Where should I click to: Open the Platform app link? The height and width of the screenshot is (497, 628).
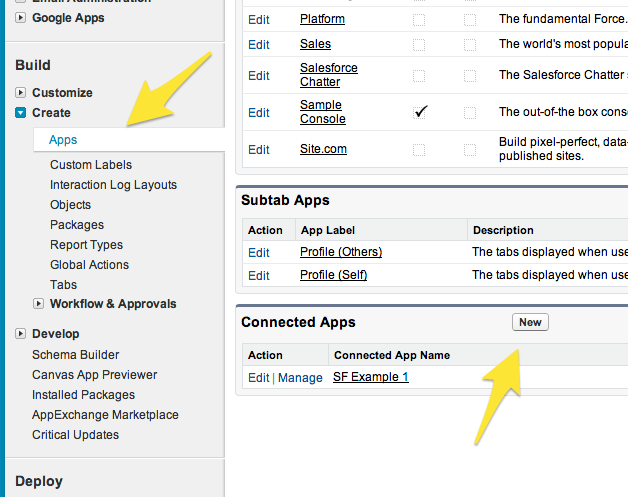tap(322, 19)
